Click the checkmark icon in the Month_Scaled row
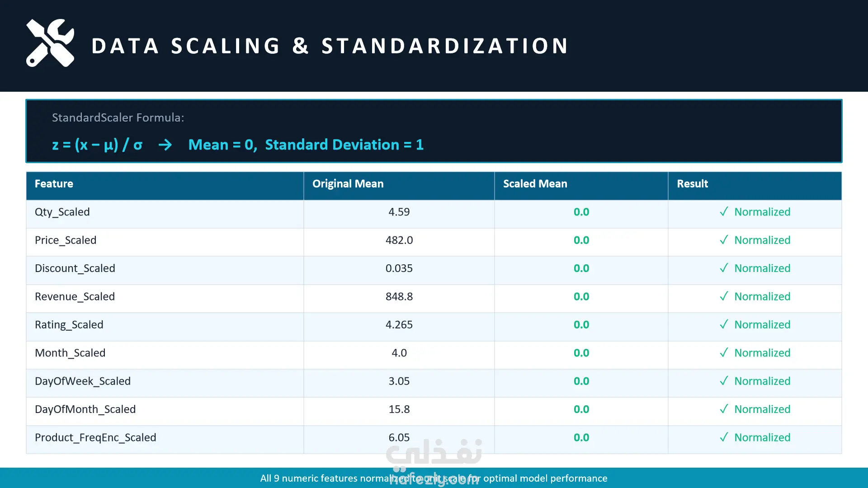This screenshot has width=868, height=488. click(x=724, y=352)
